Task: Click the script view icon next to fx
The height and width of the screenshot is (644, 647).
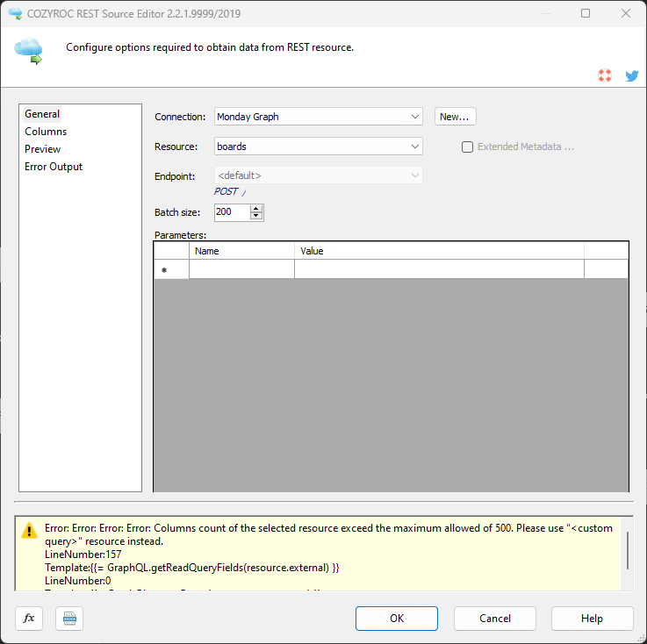Action: [69, 618]
